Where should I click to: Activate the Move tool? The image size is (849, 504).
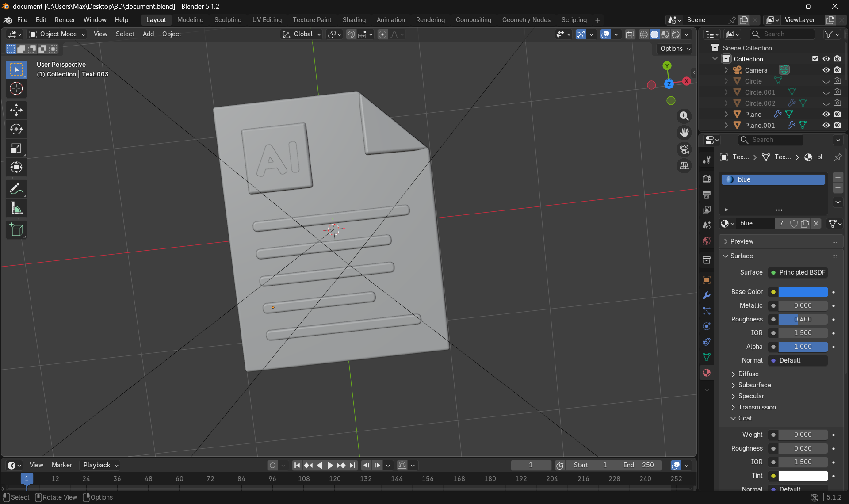pos(16,110)
